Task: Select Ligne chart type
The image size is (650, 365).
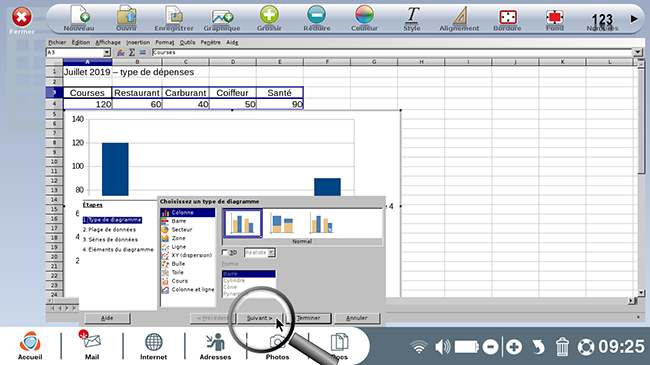Action: [188, 247]
